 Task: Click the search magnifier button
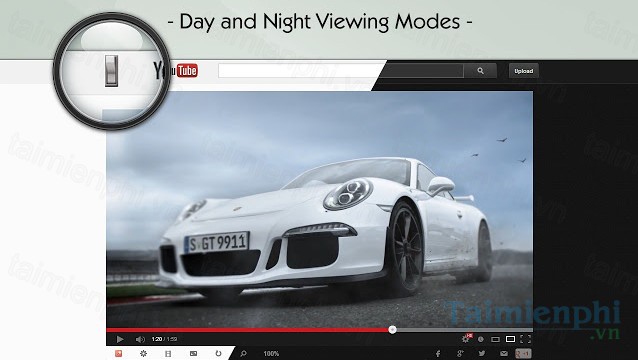click(x=481, y=71)
